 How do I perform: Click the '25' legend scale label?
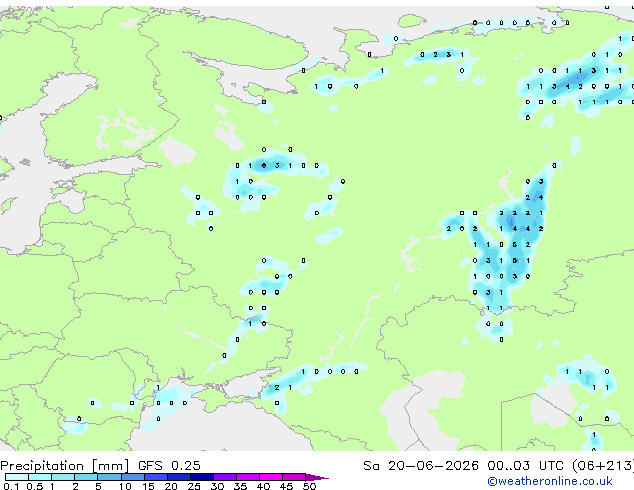(x=194, y=486)
